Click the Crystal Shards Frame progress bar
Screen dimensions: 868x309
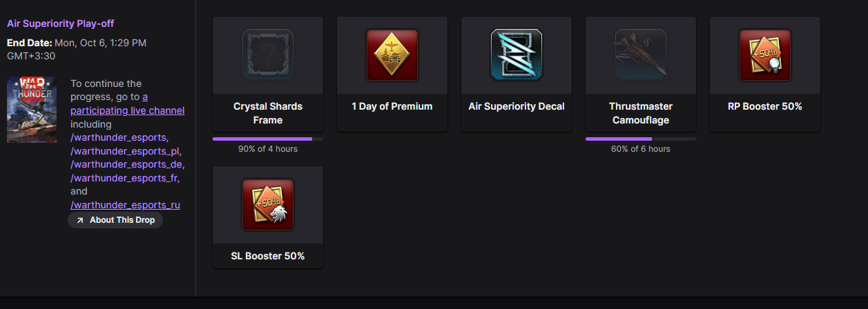point(268,139)
